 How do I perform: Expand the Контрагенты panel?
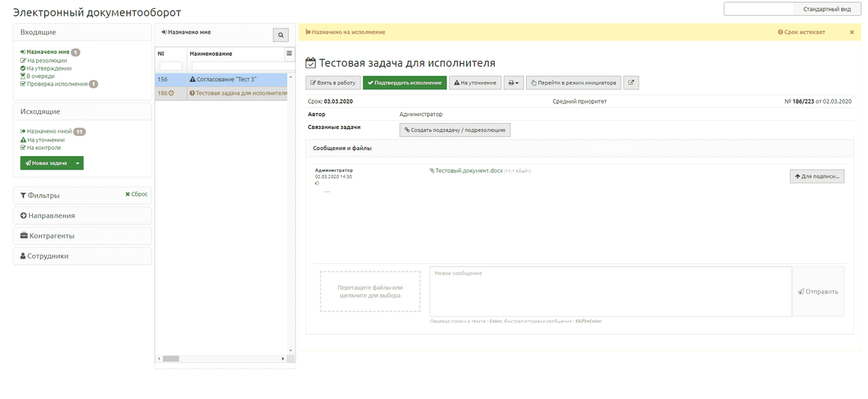(x=82, y=235)
